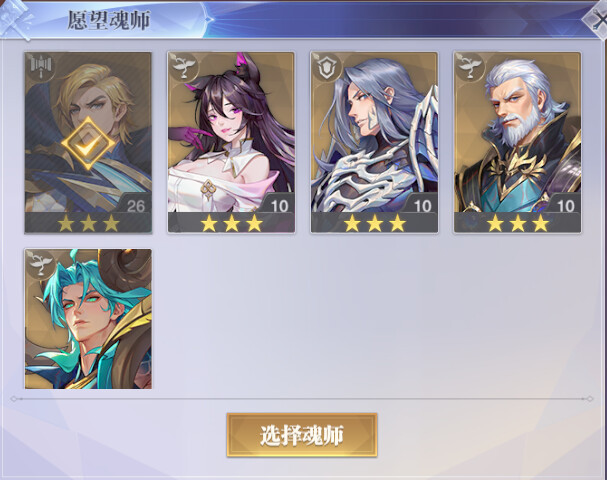Select the cat-eared girl hero card

click(x=231, y=142)
